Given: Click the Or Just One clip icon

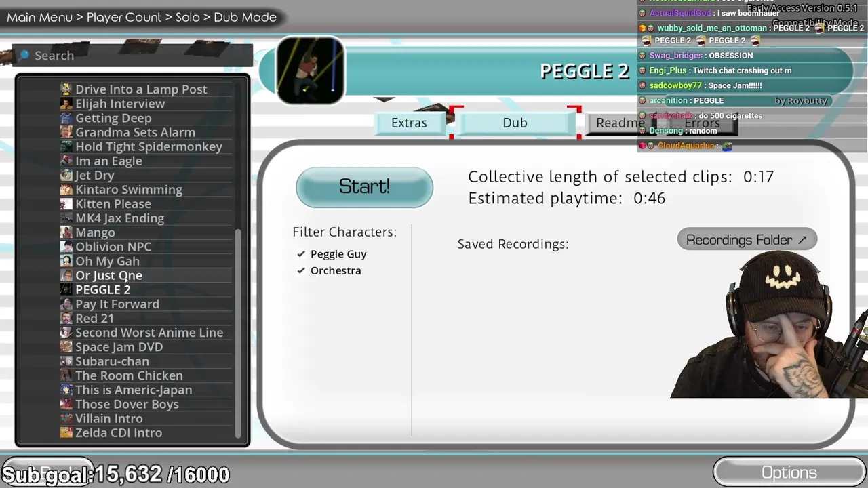Looking at the screenshot, I should (x=66, y=275).
